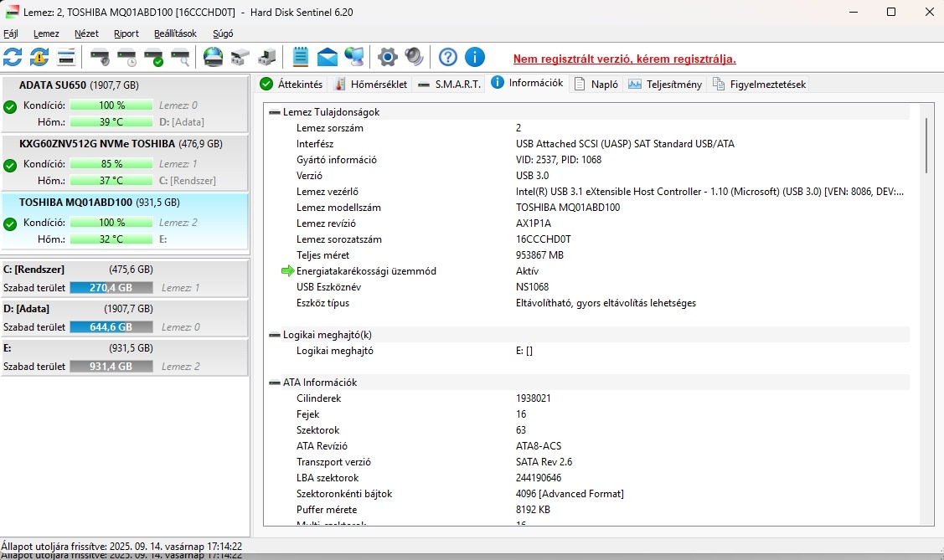
Task: Click the 39 °C temperature bar
Action: click(x=111, y=121)
